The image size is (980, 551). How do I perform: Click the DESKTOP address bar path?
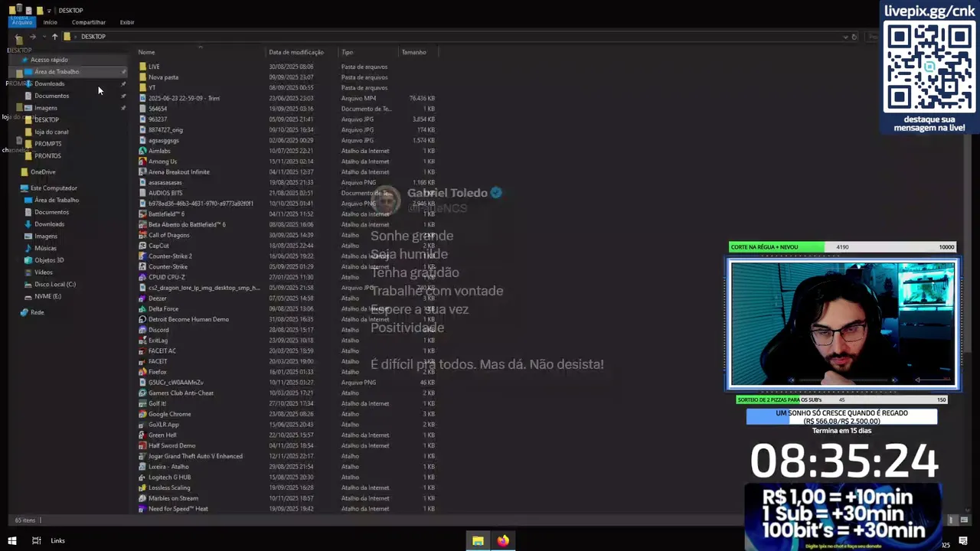click(x=93, y=37)
